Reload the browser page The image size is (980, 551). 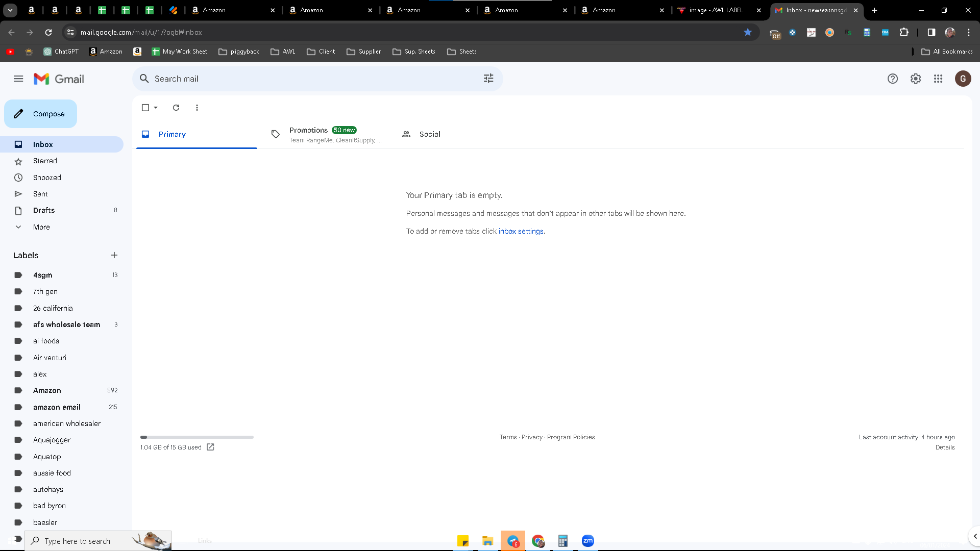(48, 32)
